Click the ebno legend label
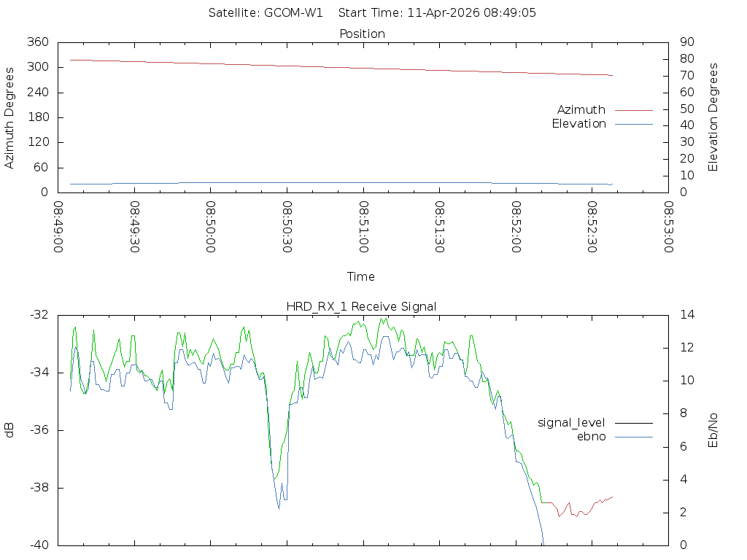Image resolution: width=747 pixels, height=560 pixels. point(591,436)
